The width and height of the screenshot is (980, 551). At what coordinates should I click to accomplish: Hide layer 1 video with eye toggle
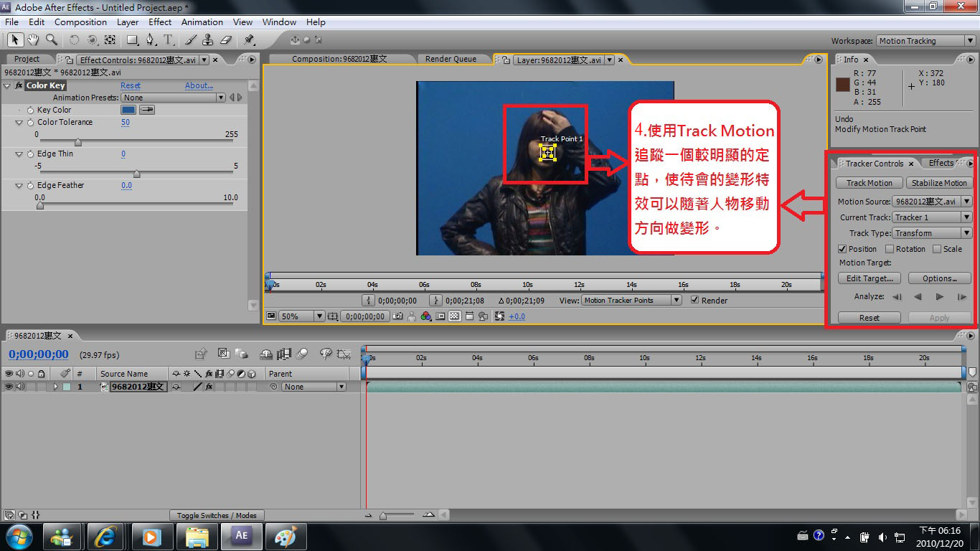pyautogui.click(x=9, y=387)
